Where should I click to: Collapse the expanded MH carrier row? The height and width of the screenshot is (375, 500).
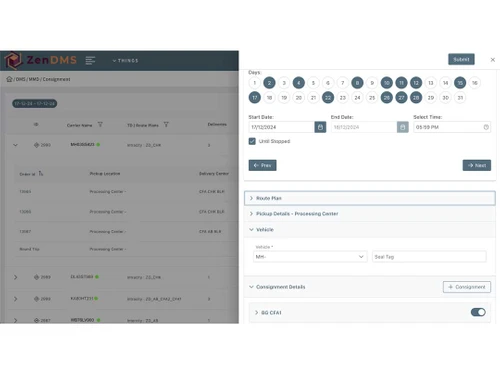tap(15, 145)
